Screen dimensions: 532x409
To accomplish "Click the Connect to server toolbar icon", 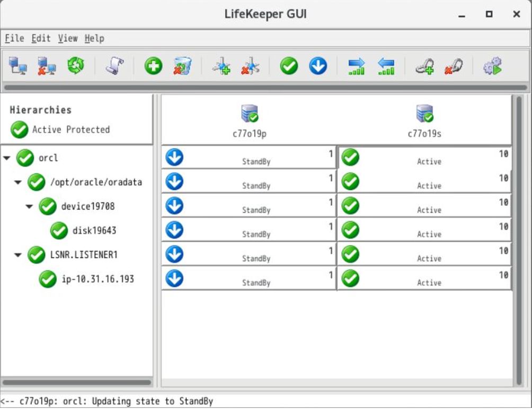I will [17, 66].
